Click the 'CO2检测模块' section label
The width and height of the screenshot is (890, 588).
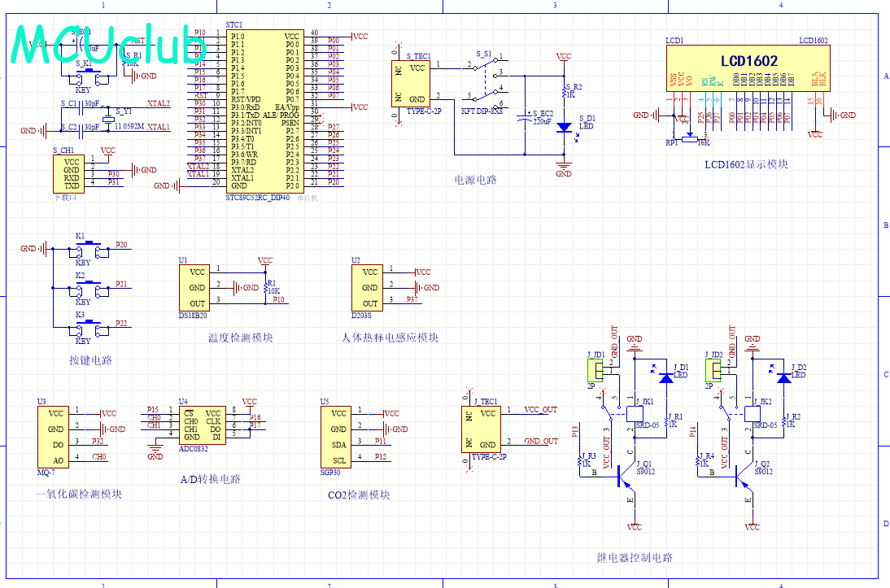pos(360,495)
